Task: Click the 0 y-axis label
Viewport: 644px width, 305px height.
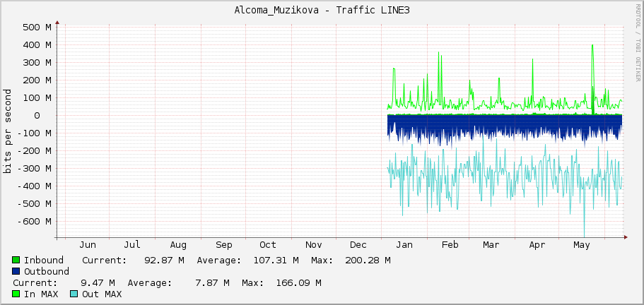Action: [37, 116]
